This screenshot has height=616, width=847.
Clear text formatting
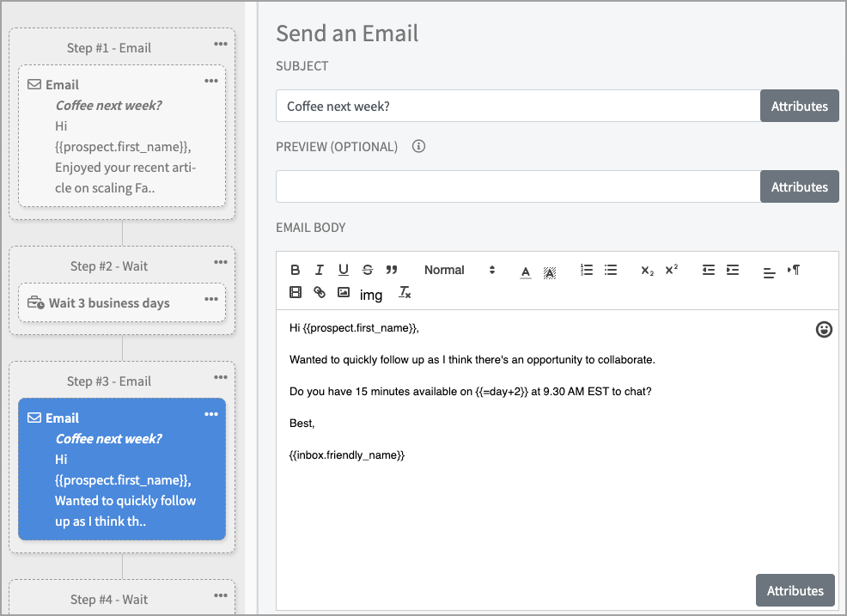[x=405, y=293]
